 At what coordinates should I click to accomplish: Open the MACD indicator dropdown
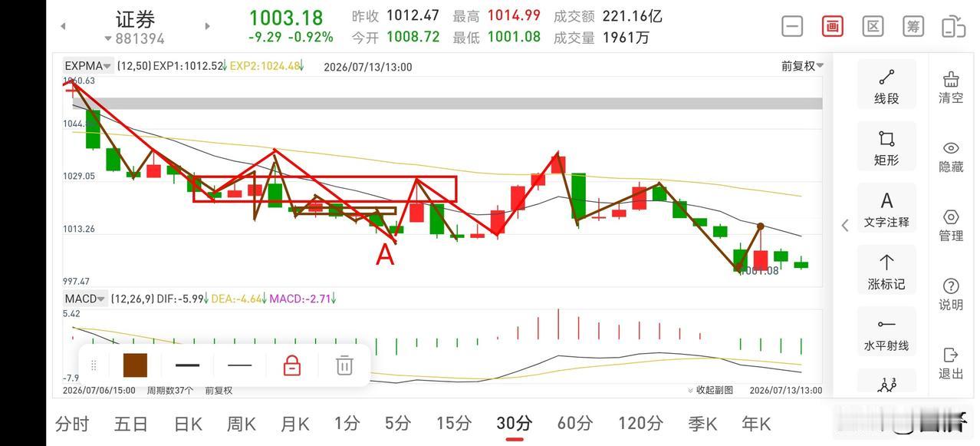[x=84, y=299]
